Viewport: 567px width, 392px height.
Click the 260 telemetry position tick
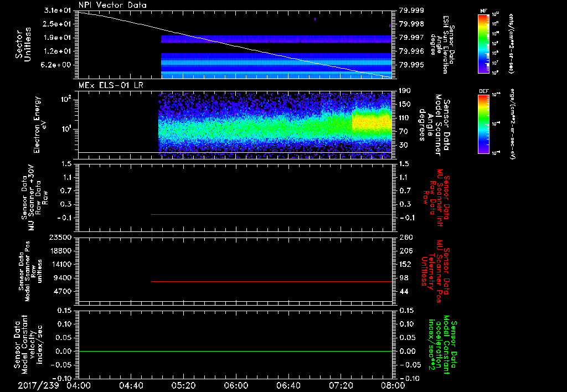406,237
